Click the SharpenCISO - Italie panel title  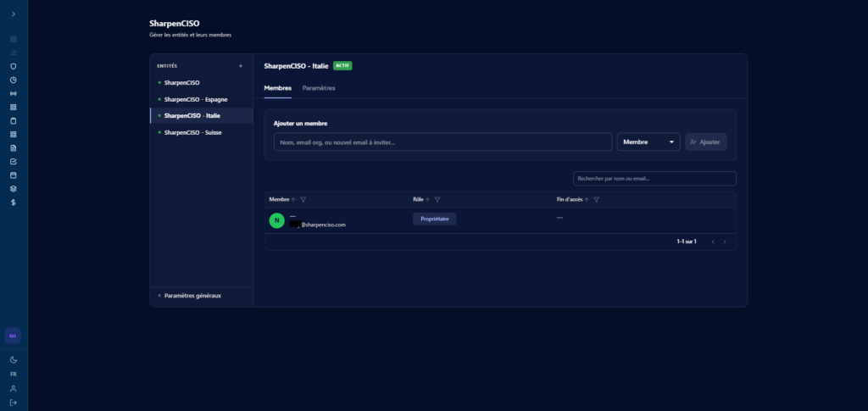pyautogui.click(x=296, y=66)
